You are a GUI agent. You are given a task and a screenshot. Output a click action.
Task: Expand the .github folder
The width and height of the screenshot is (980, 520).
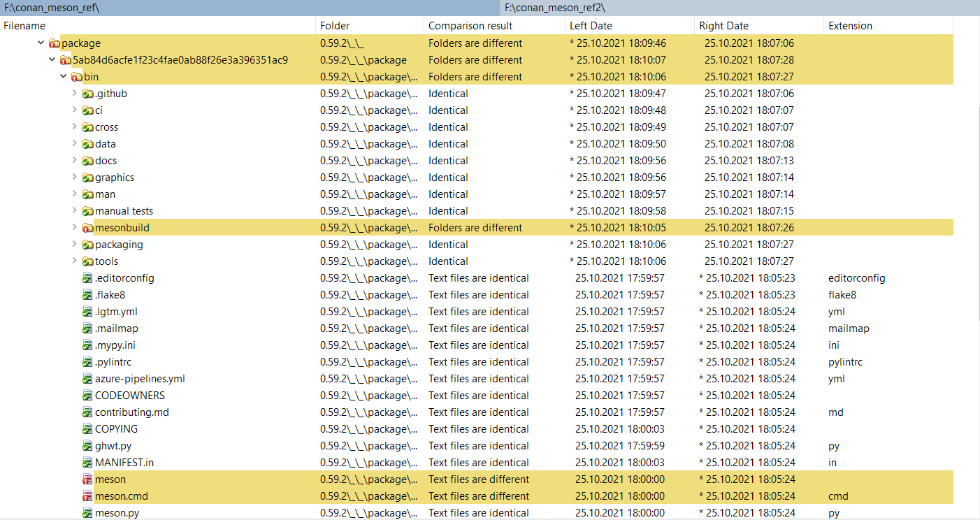(x=74, y=93)
